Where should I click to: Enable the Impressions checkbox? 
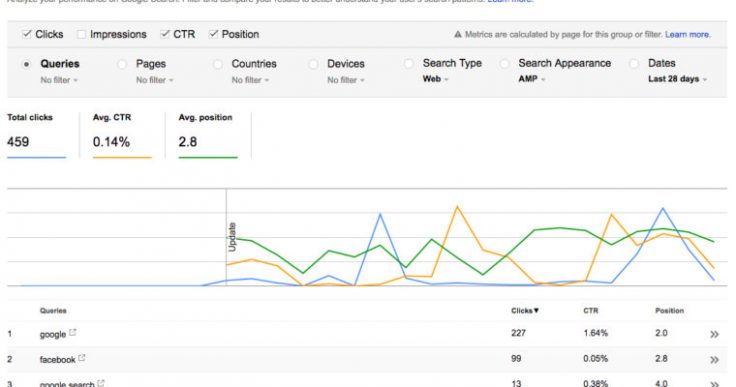81,34
